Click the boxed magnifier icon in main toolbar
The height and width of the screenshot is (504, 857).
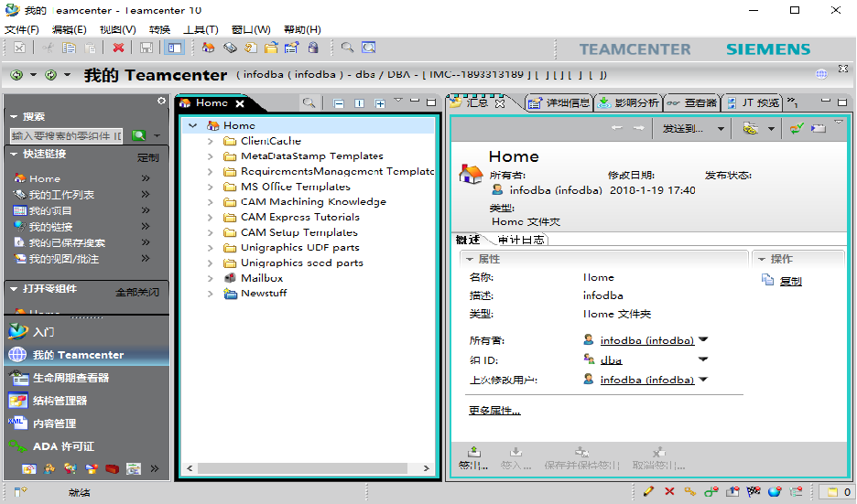[369, 48]
